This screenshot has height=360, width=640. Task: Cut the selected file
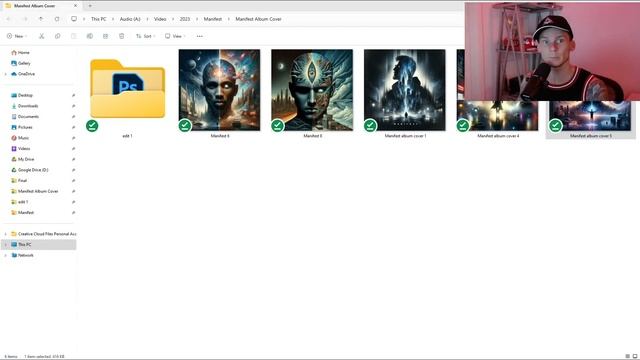point(41,36)
